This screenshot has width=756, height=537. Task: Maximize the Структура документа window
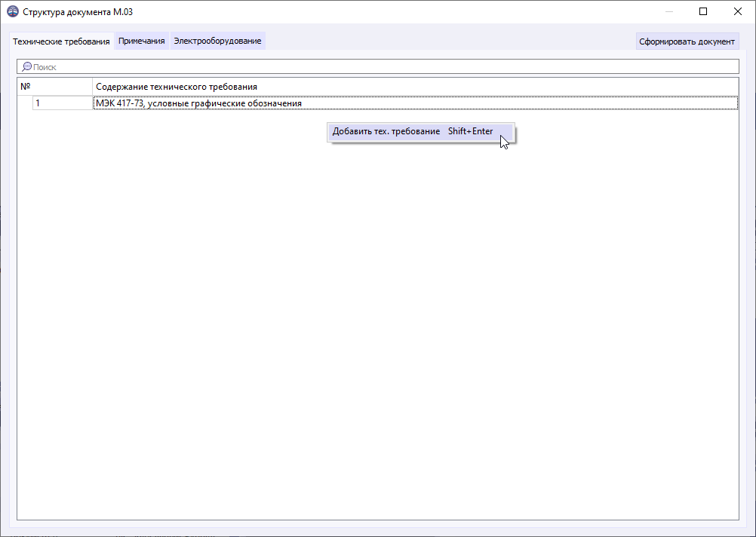click(x=703, y=11)
